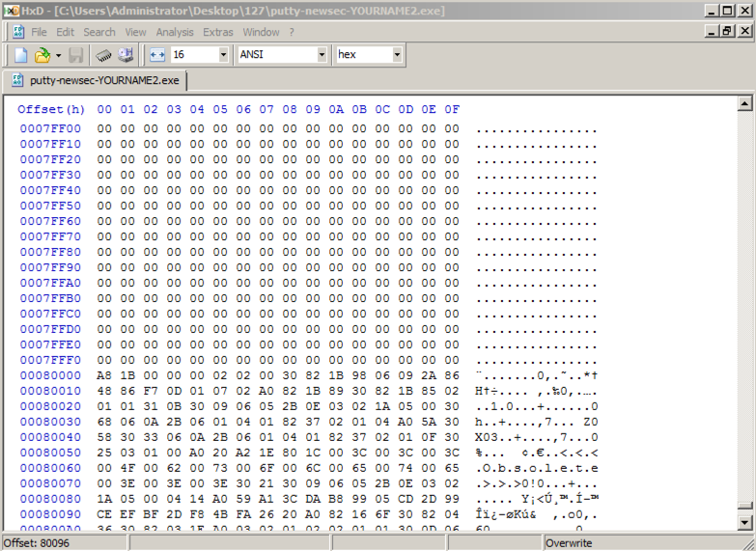Click the 08 column header
This screenshot has height=551, width=756.
[290, 109]
